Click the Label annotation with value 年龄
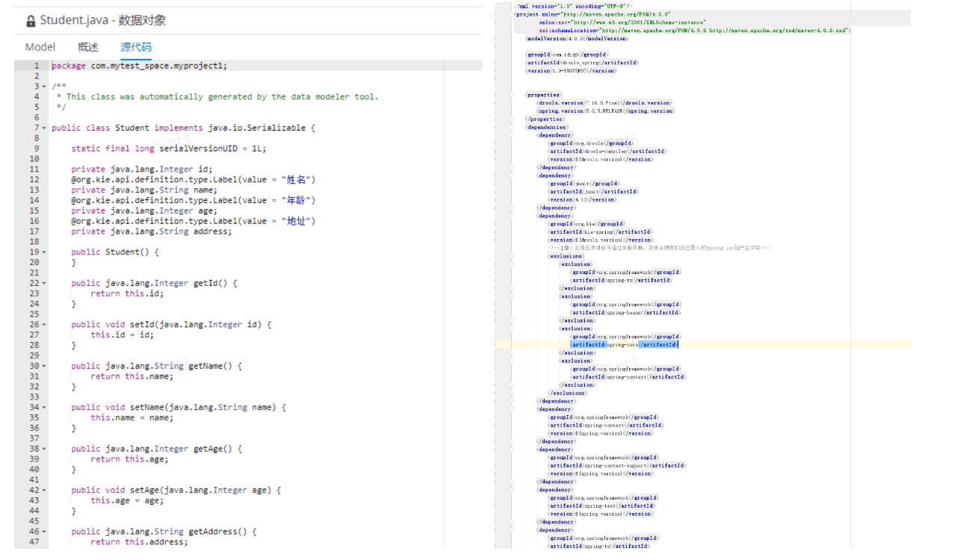 coord(194,201)
